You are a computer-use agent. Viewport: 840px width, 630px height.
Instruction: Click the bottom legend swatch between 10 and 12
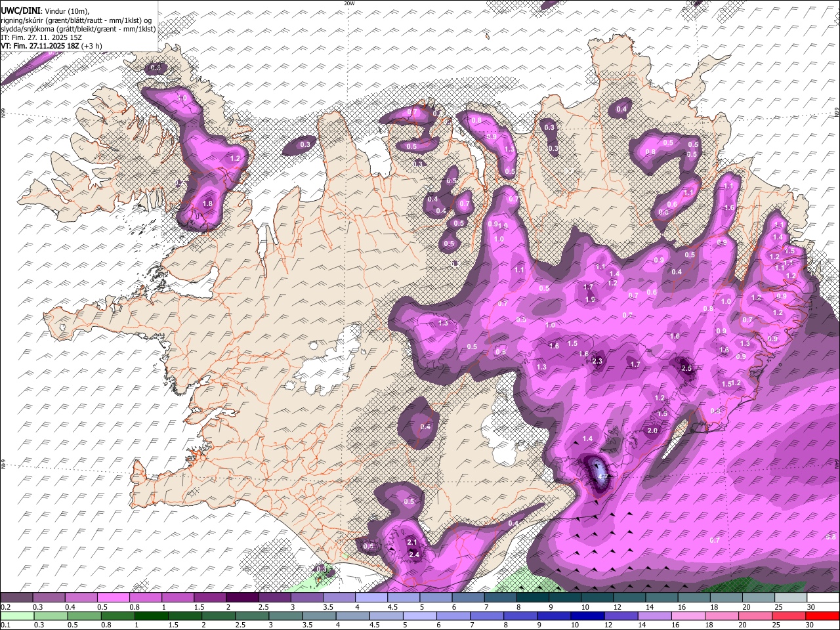click(x=587, y=616)
